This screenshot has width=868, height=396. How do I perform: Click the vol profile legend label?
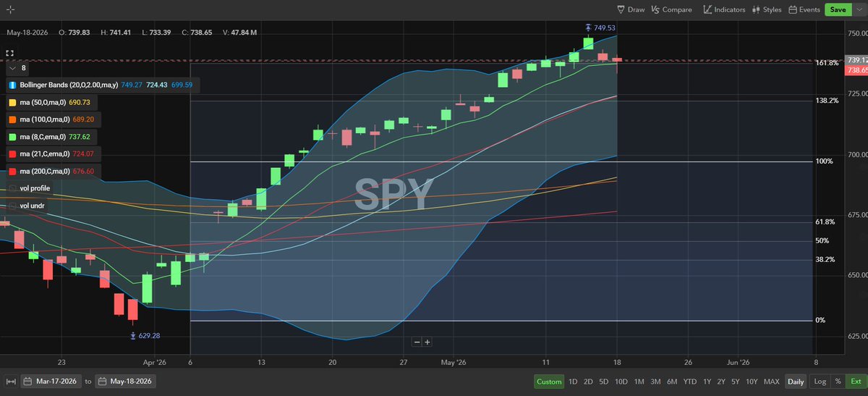pos(35,188)
